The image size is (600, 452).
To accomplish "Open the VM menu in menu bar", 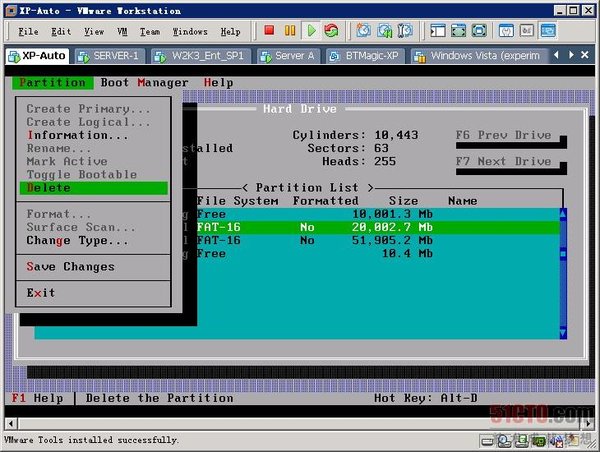I will (x=122, y=31).
